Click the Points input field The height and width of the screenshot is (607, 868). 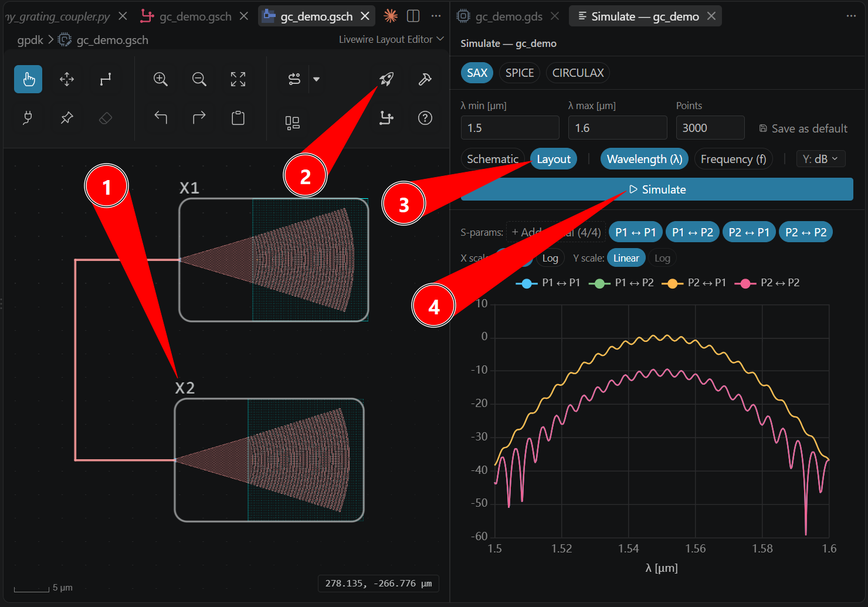pyautogui.click(x=710, y=128)
